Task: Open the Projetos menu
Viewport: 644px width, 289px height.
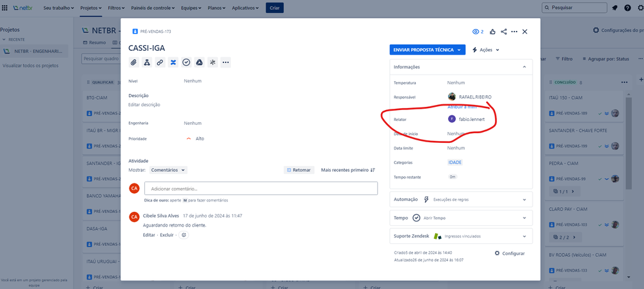Action: pos(90,8)
